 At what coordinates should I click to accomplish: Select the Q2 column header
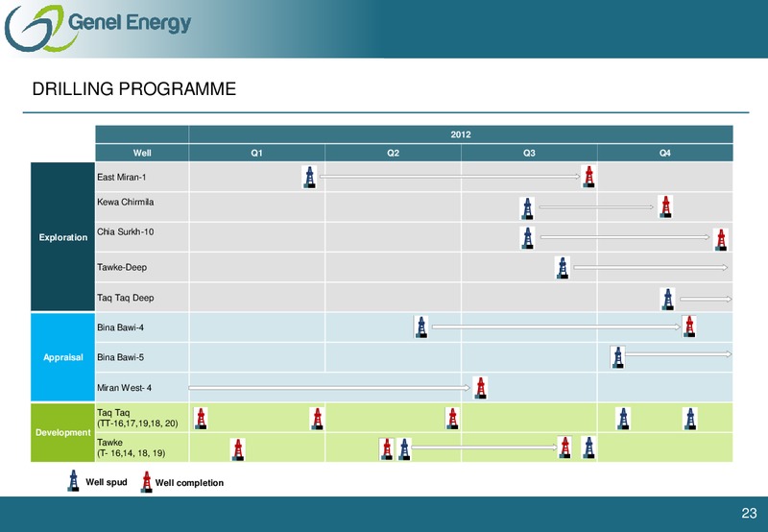coord(393,153)
